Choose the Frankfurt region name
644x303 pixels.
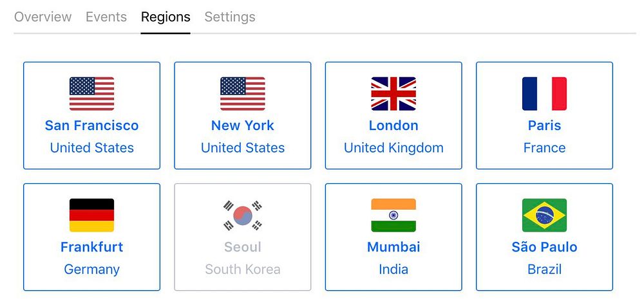click(x=91, y=247)
